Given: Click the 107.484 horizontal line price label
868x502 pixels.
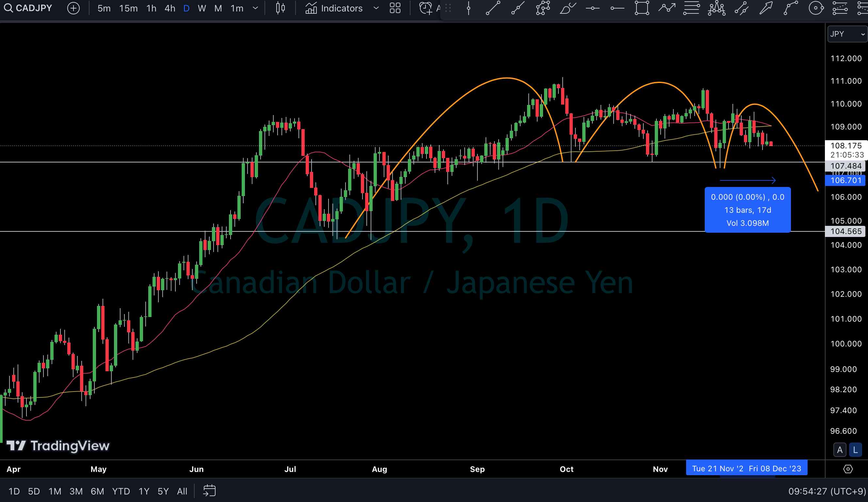Looking at the screenshot, I should 845,166.
